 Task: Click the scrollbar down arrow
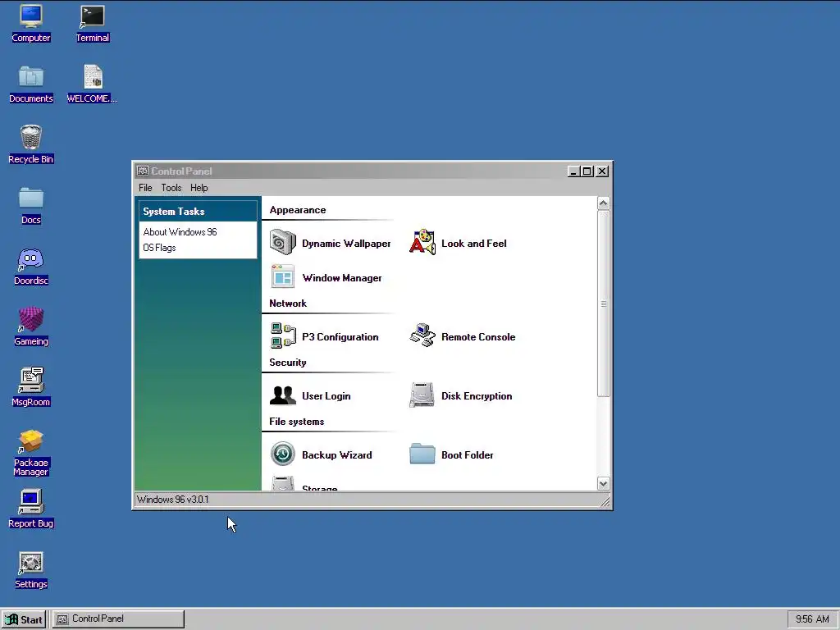(x=603, y=484)
